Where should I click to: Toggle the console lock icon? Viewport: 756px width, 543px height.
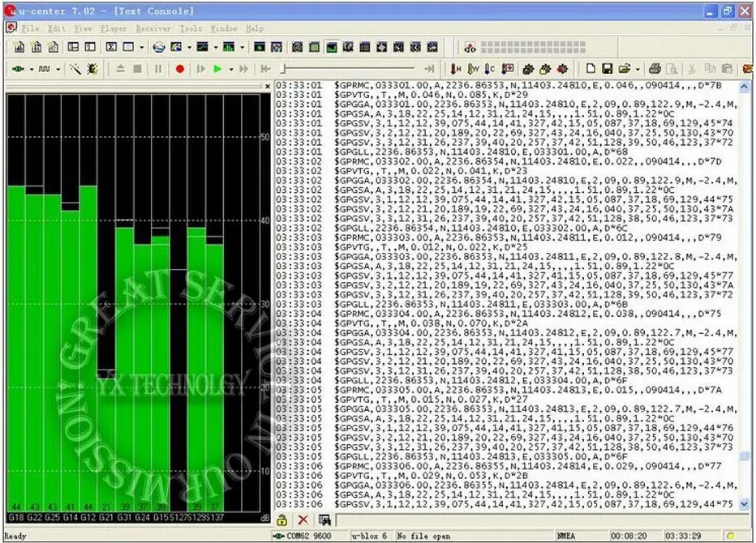(282, 519)
